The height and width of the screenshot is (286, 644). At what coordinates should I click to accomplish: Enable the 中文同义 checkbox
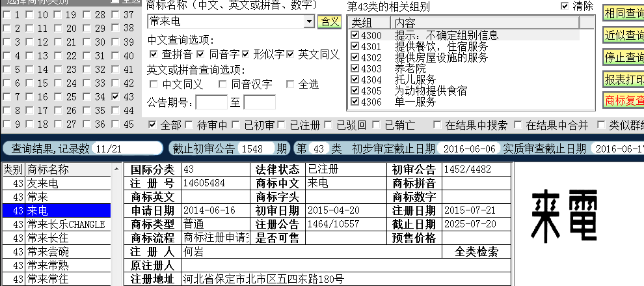pyautogui.click(x=154, y=84)
